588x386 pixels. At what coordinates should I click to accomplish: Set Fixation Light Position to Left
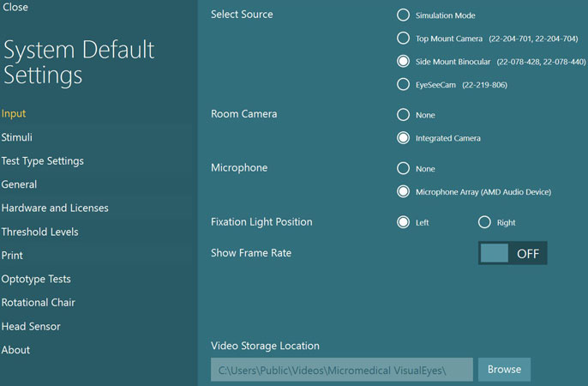click(403, 222)
